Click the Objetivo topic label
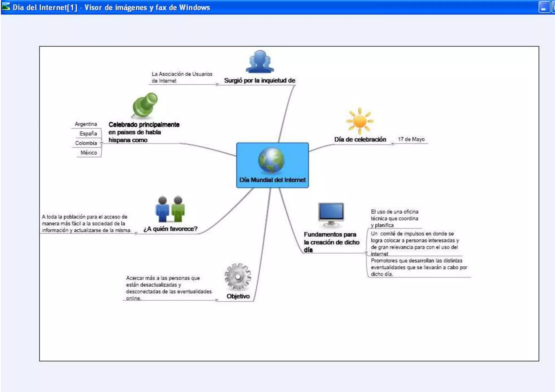The width and height of the screenshot is (555, 392). point(238,296)
